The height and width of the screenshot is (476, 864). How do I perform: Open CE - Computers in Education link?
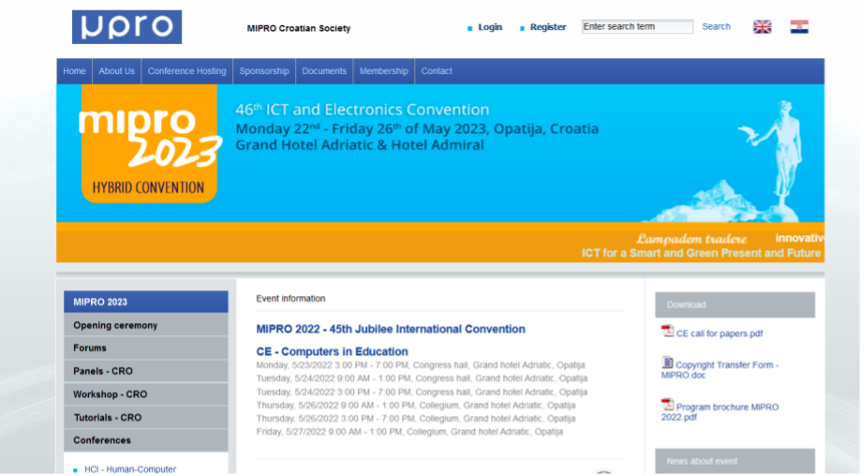332,351
